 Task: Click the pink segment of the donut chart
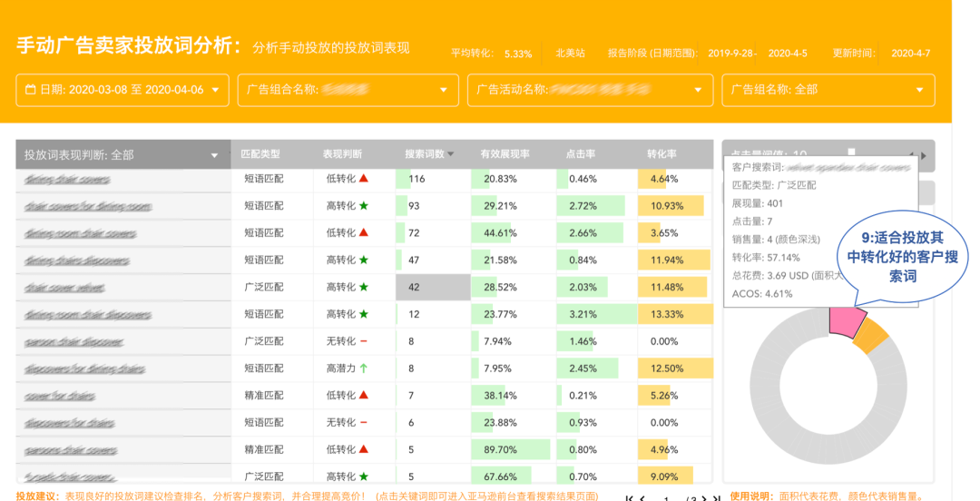click(847, 321)
